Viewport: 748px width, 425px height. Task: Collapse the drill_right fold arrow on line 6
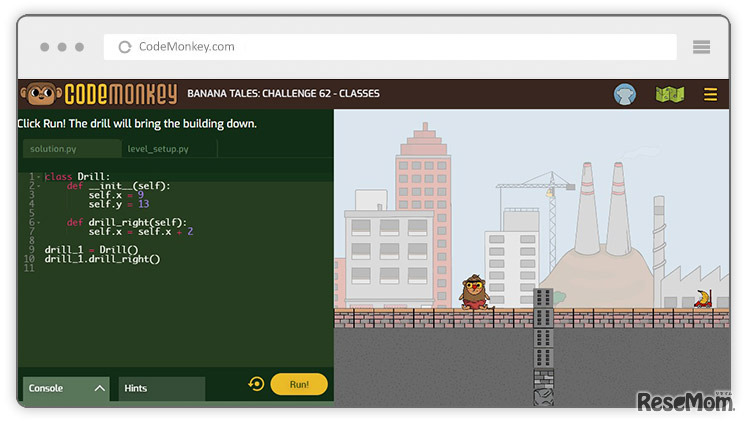pyautogui.click(x=39, y=223)
